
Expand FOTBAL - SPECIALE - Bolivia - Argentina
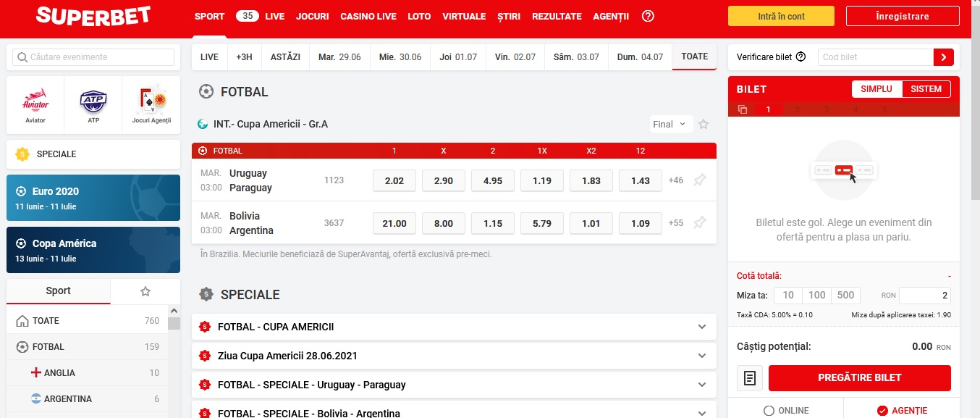click(454, 409)
